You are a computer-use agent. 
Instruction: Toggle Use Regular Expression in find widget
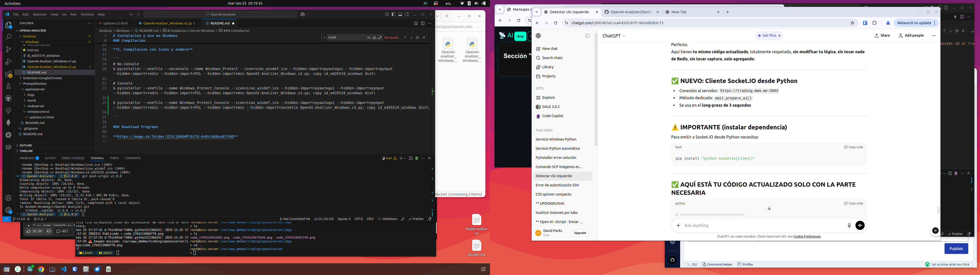click(380, 38)
